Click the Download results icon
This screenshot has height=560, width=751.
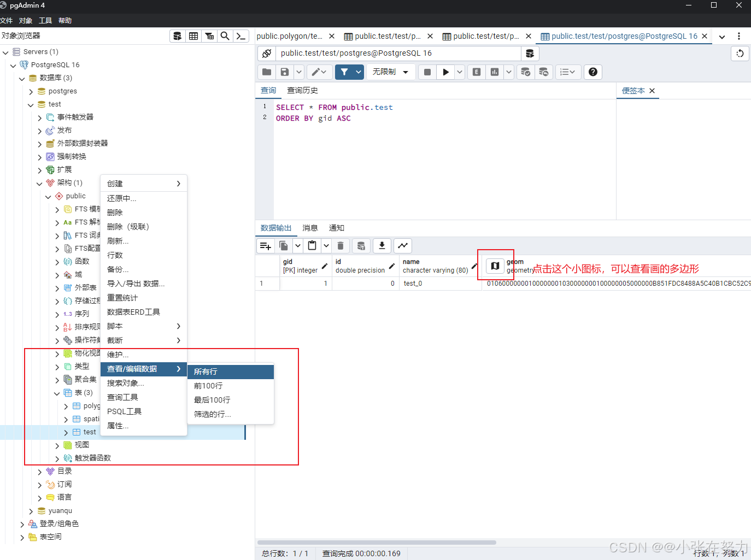click(382, 246)
